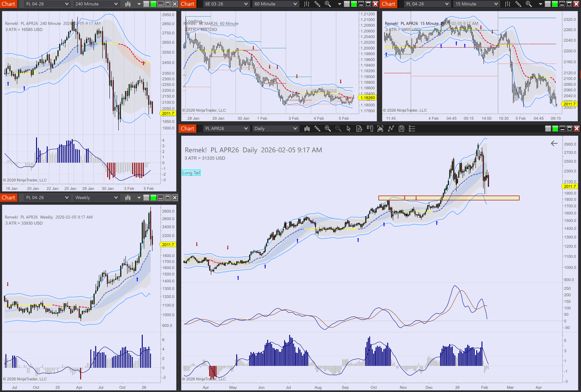Open the 60 Minute interval dropdown
Screen dimensions: 581x392
275,4
